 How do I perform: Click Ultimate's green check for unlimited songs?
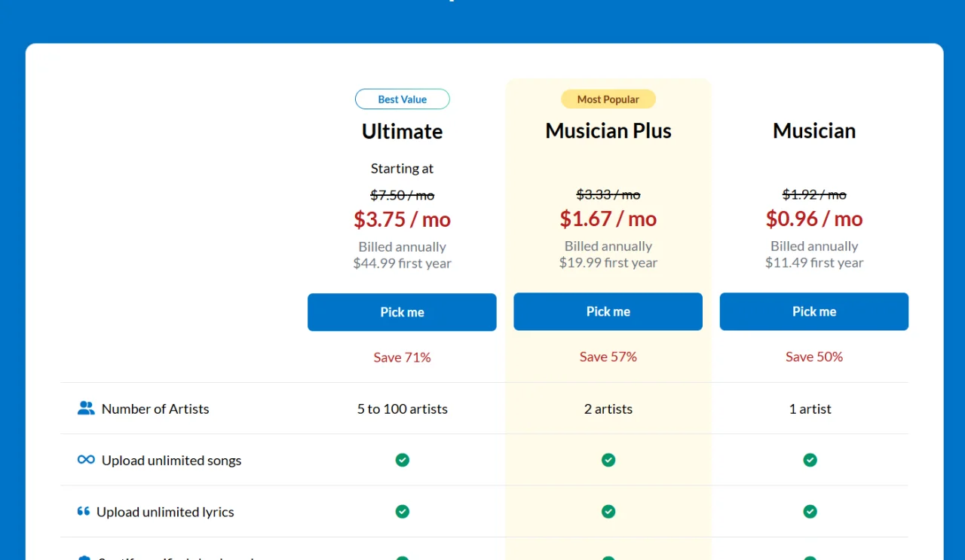403,460
